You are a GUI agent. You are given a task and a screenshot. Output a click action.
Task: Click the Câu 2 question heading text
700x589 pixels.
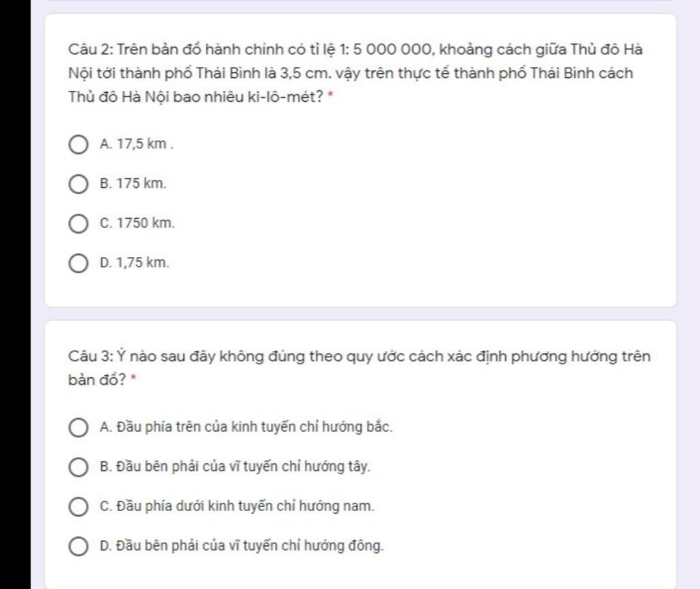(x=355, y=72)
